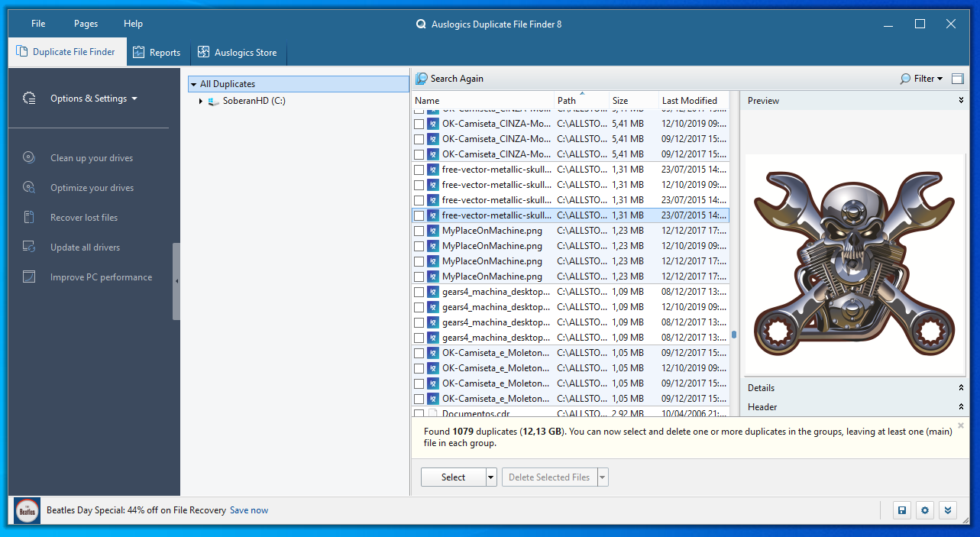Select the Update all drivers icon
The width and height of the screenshot is (980, 537).
(x=29, y=247)
